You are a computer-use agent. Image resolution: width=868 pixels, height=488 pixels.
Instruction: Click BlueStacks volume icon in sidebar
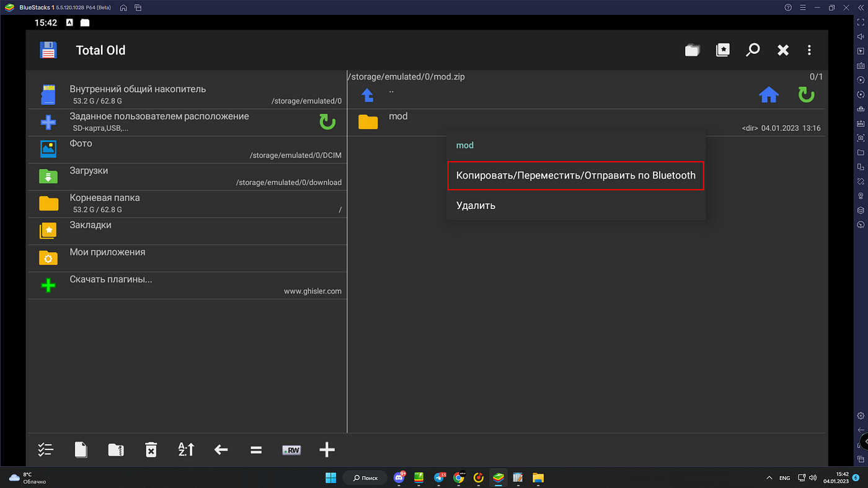coord(861,37)
